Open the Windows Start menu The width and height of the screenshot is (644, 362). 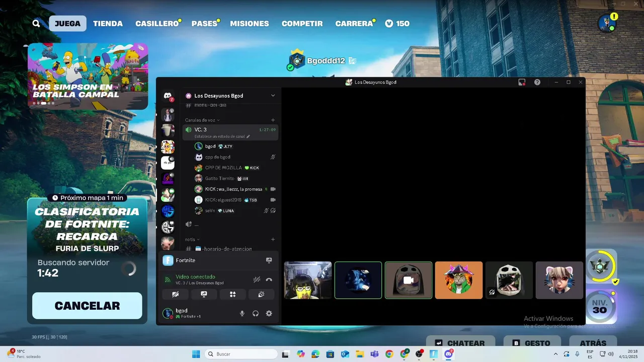tap(196, 354)
